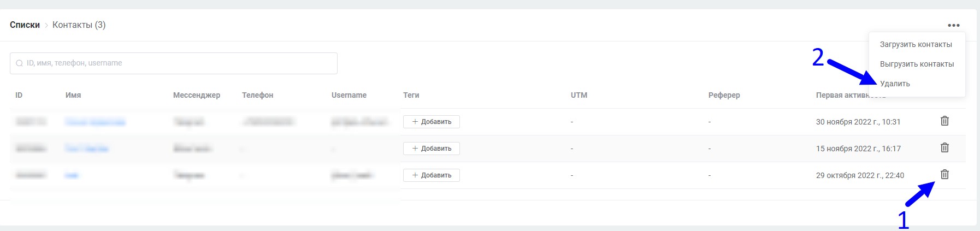Open the first contact's name link
Screen dimensions: 980x231
(x=95, y=122)
